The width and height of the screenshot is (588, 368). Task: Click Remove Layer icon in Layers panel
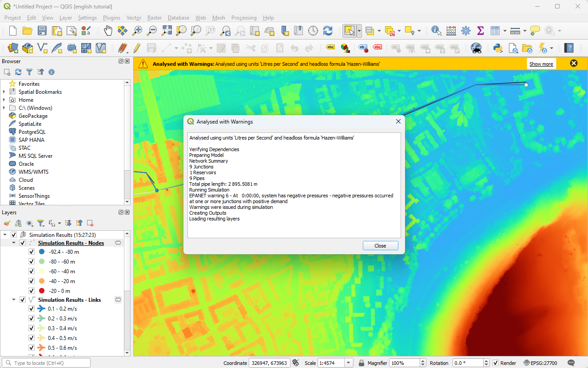tap(90, 223)
